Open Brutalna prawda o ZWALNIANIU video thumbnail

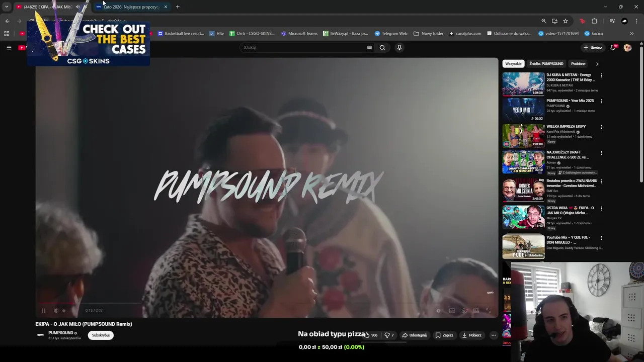523,190
